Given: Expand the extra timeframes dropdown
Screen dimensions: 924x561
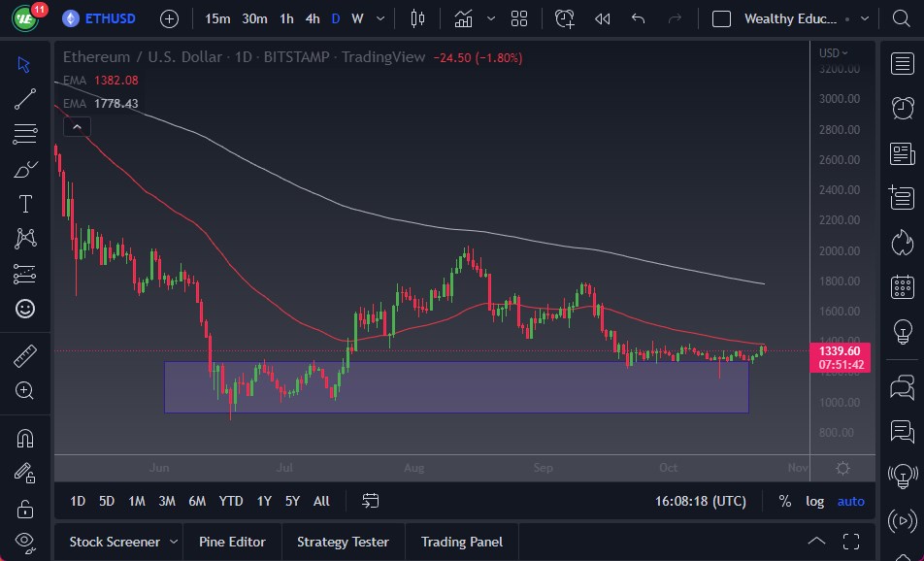Looking at the screenshot, I should [379, 17].
